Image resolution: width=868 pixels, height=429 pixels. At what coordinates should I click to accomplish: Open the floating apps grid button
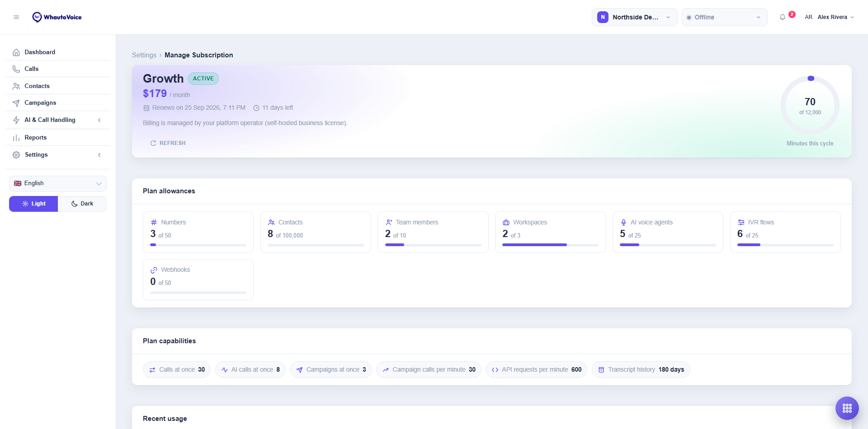click(x=847, y=408)
